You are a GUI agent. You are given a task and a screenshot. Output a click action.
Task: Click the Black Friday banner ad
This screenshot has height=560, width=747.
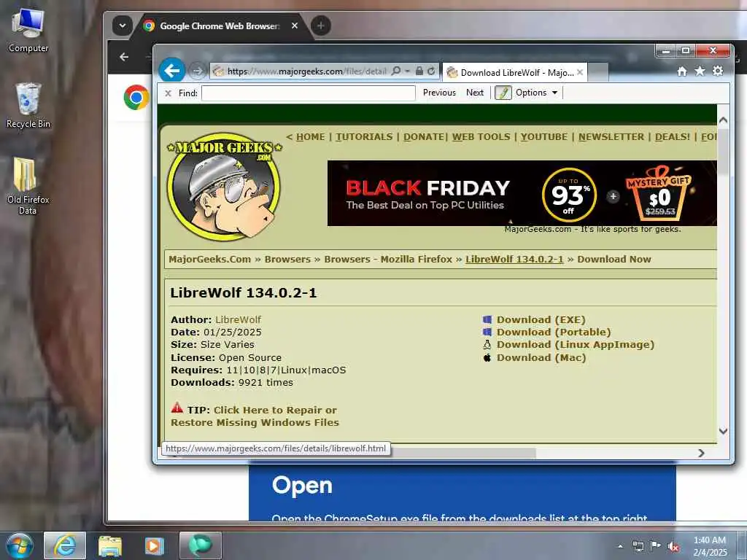pos(522,192)
